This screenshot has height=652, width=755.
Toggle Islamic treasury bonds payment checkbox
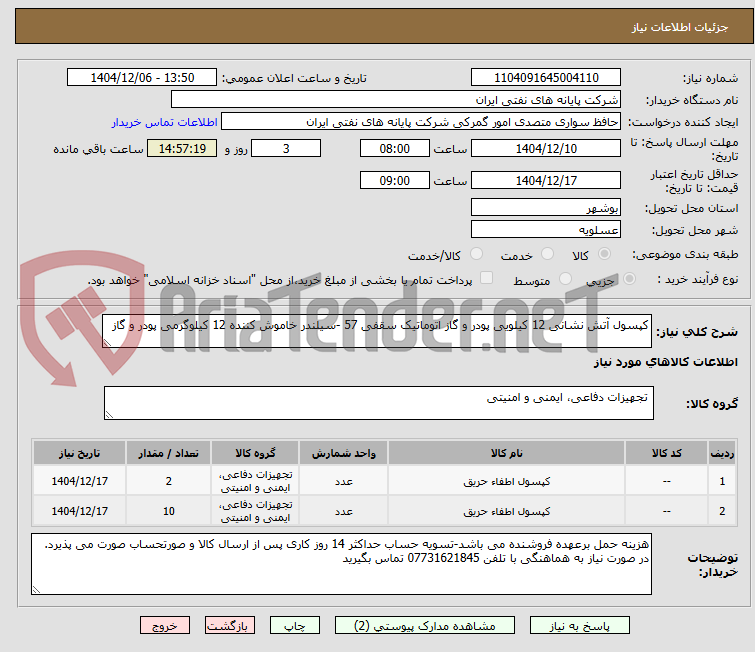[x=487, y=277]
